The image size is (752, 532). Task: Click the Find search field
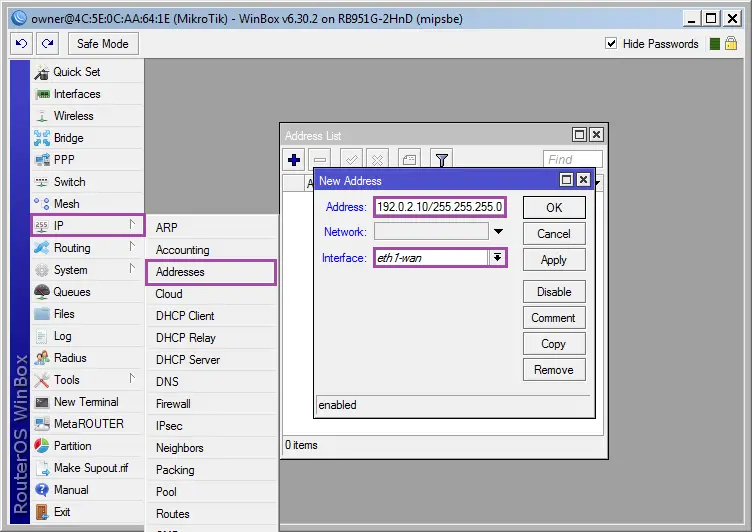tap(573, 159)
